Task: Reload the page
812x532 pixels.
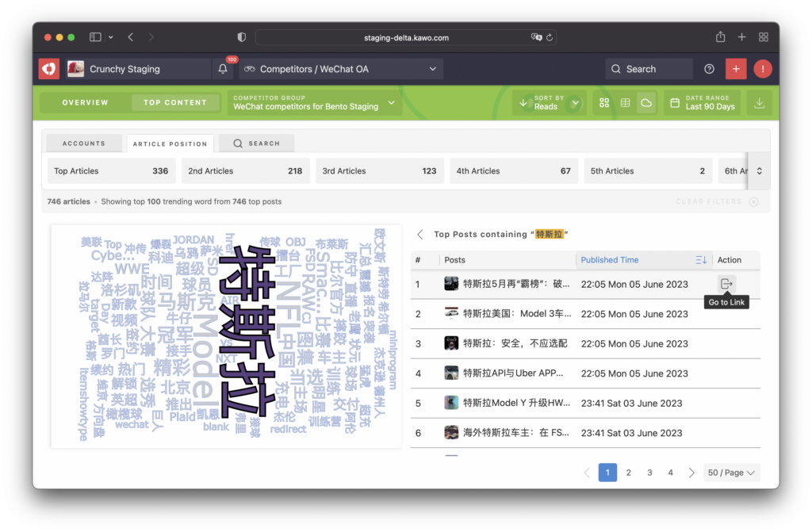Action: click(550, 37)
